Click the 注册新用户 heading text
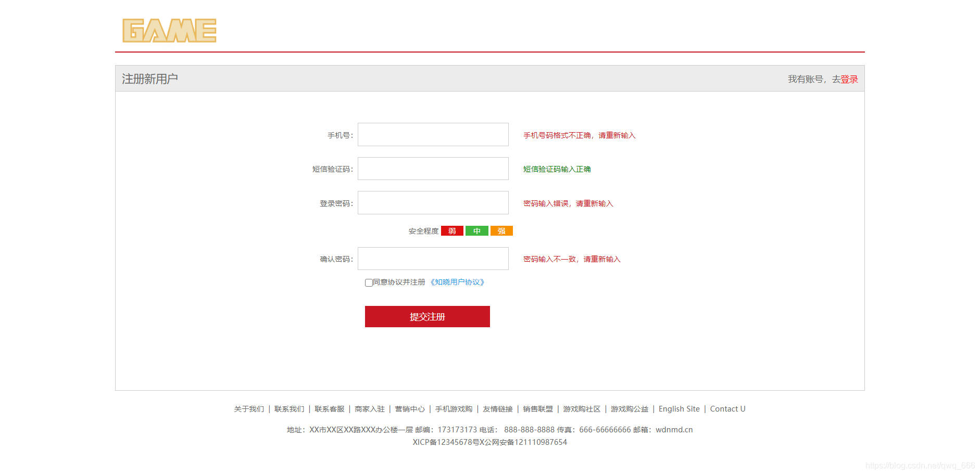 (x=150, y=79)
